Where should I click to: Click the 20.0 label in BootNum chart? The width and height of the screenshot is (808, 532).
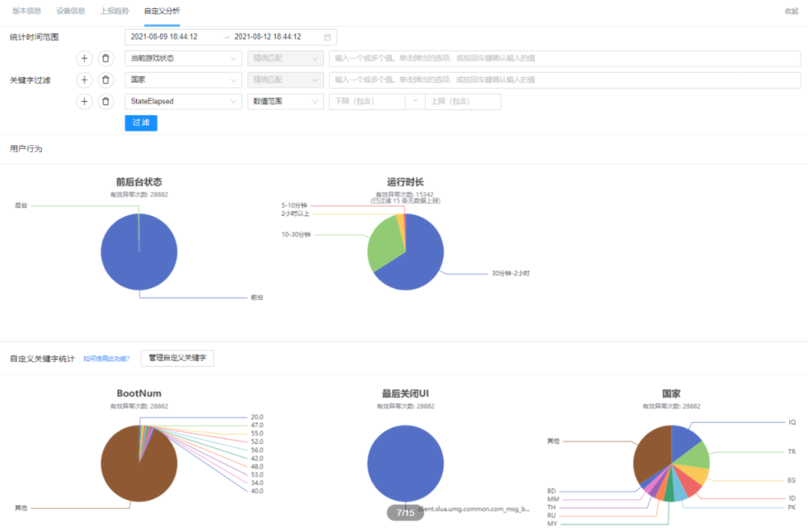(x=257, y=417)
